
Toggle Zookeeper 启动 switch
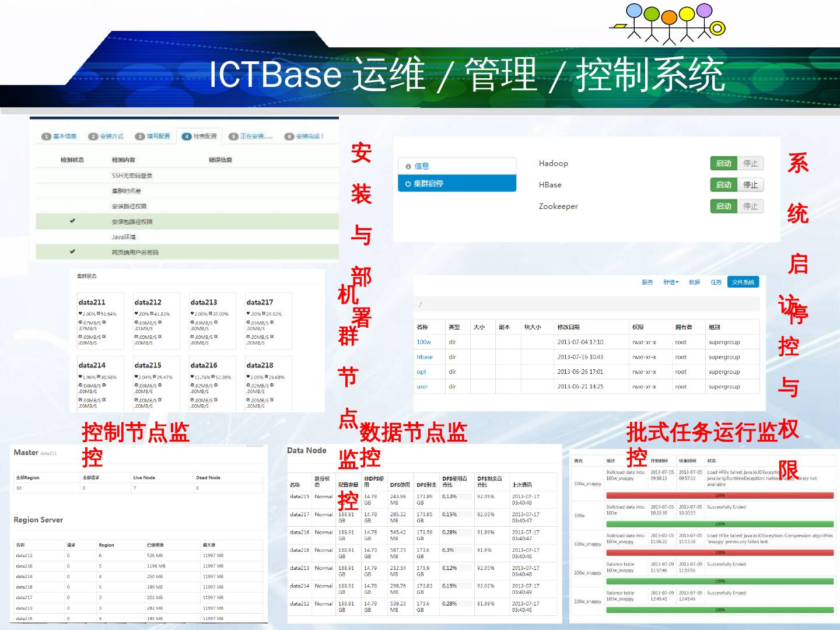point(723,206)
